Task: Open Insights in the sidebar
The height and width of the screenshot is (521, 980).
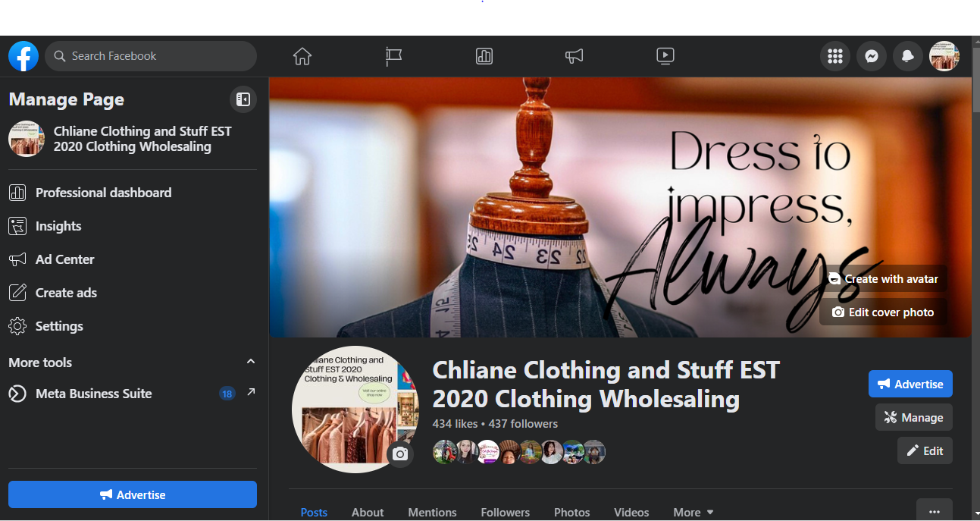Action: coord(133,226)
